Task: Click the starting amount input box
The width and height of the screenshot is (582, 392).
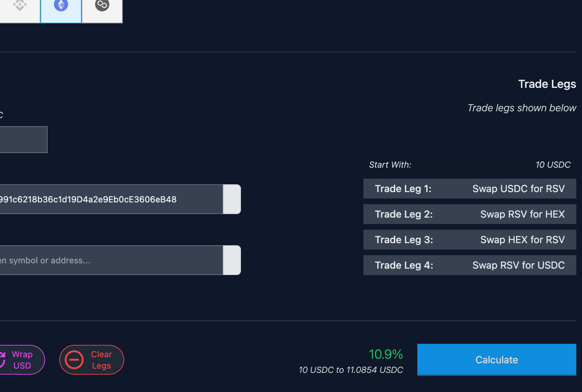Action: [23, 140]
